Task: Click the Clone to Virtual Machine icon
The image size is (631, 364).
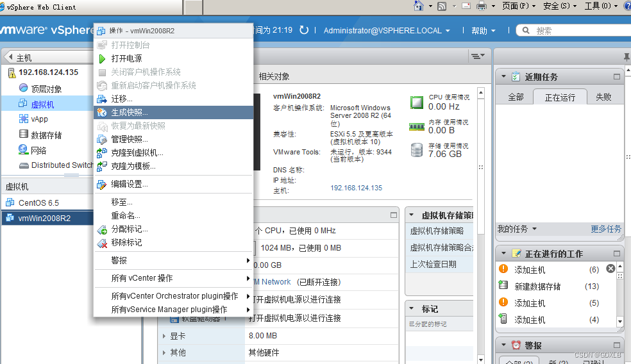Action: point(102,153)
